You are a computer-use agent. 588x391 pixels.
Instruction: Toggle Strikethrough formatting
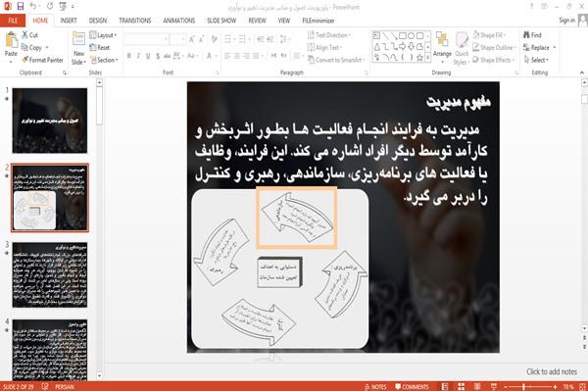(x=168, y=56)
